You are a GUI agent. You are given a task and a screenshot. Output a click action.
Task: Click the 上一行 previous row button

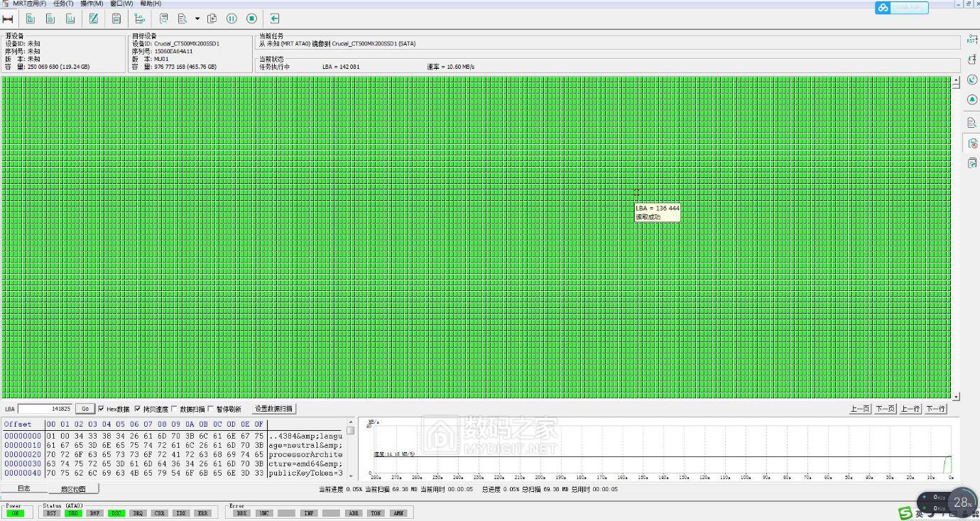point(910,409)
